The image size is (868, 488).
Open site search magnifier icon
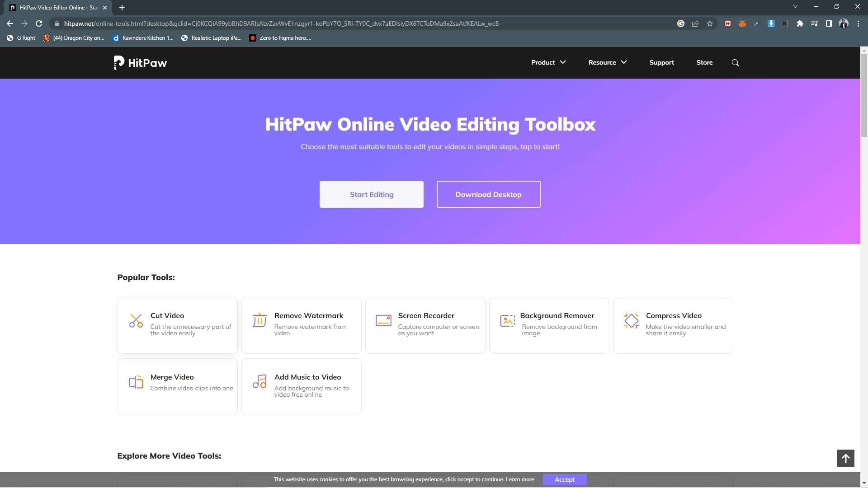(735, 63)
